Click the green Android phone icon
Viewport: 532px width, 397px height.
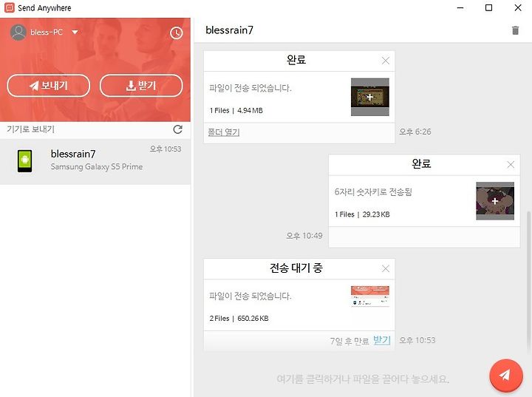(x=25, y=161)
